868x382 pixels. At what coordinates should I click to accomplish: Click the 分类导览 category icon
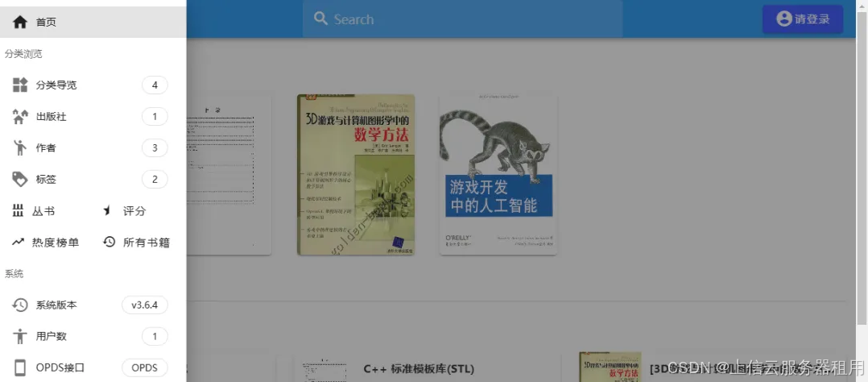20,85
